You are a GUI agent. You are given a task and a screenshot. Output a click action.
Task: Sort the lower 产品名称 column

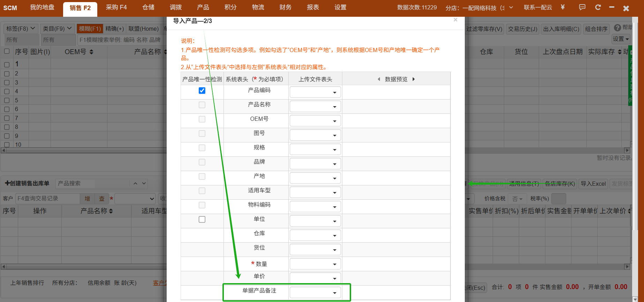pyautogui.click(x=111, y=211)
